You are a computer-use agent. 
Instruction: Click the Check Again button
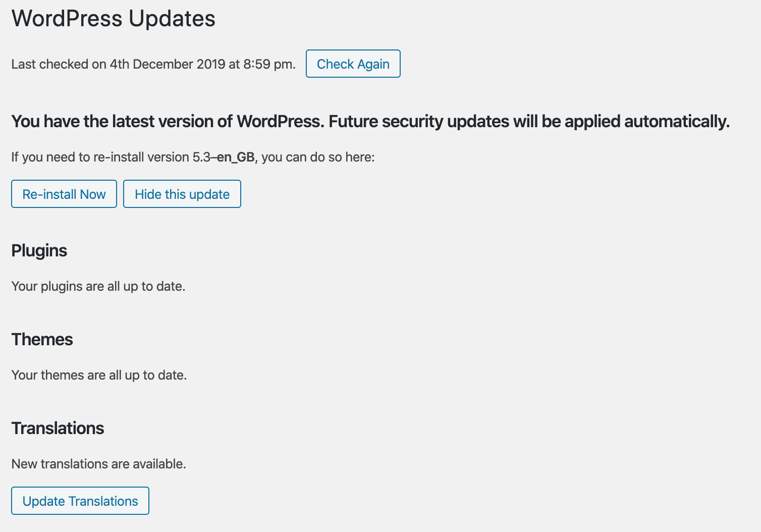coord(353,64)
